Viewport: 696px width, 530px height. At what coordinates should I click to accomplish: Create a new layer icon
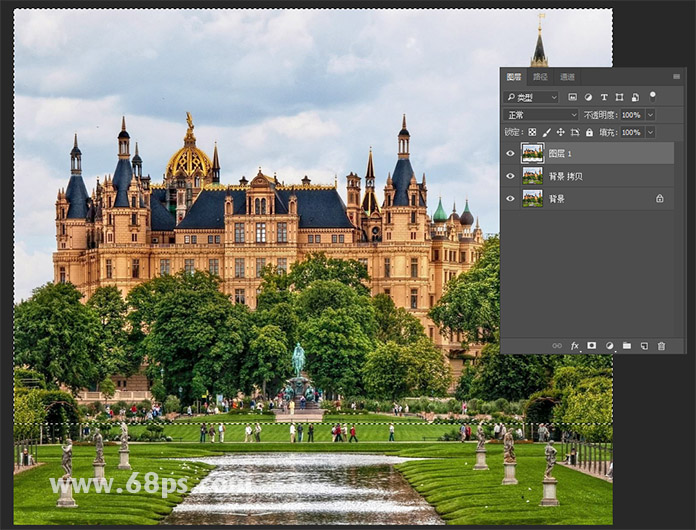pos(644,346)
